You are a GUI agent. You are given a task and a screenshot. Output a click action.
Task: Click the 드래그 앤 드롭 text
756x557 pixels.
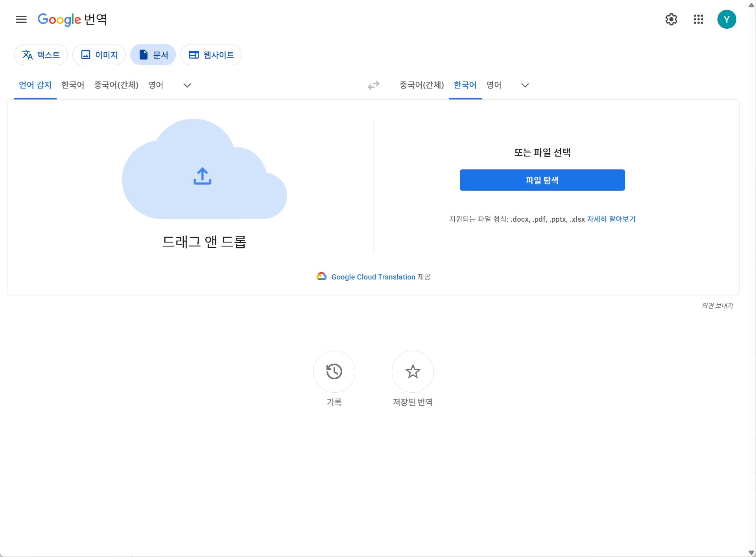[205, 241]
